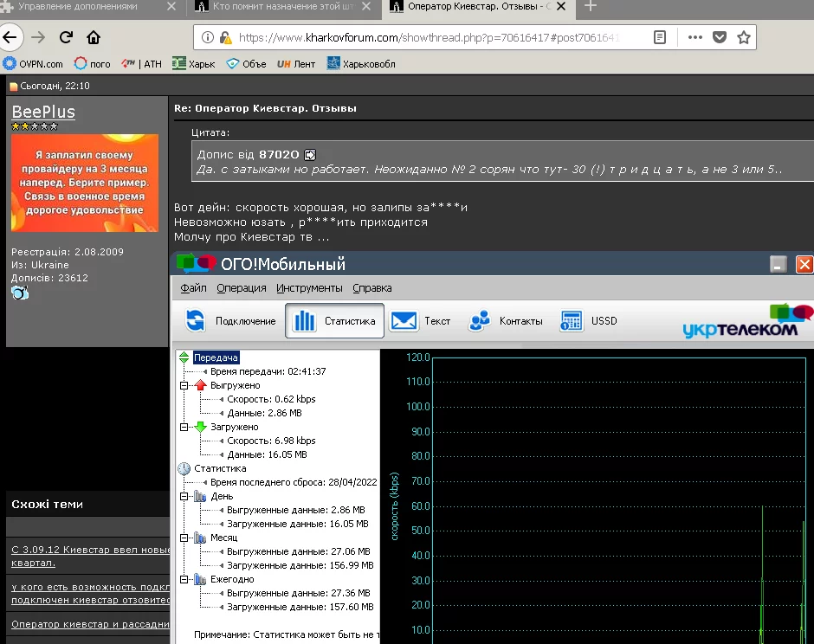Open the Инструменты menu
The image size is (814, 644).
309,288
